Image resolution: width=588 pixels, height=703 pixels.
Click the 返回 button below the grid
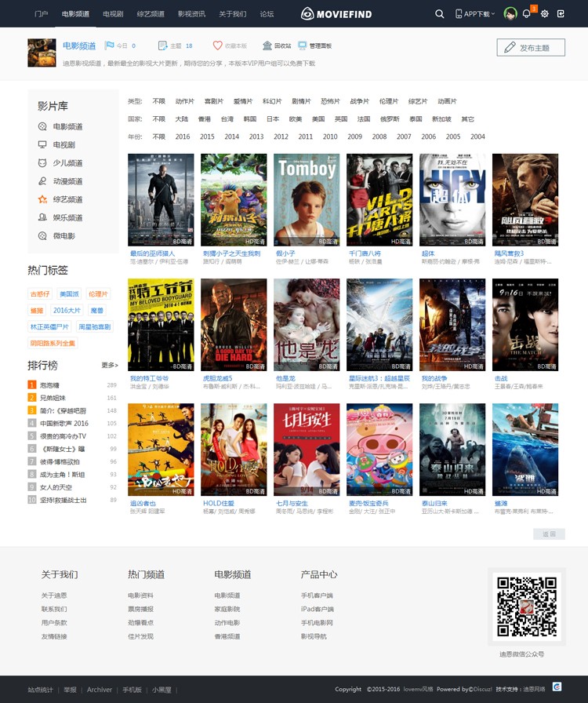coord(549,534)
